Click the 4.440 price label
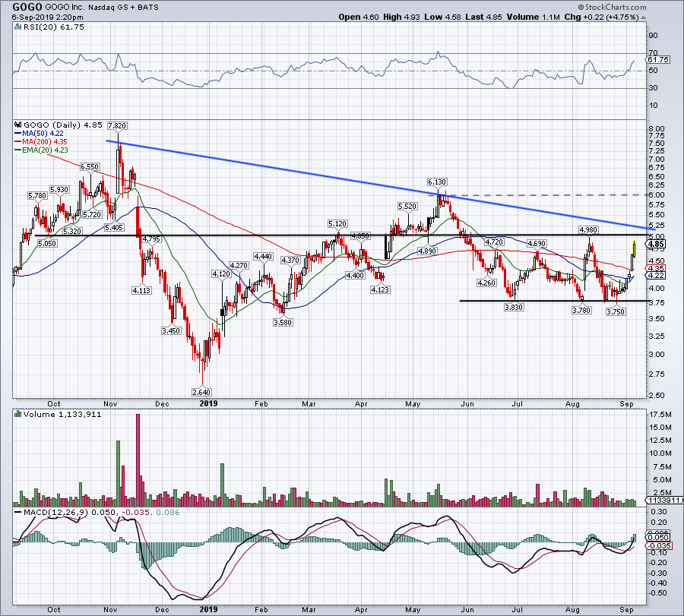Viewport: 684px width, 616px height. (x=264, y=256)
